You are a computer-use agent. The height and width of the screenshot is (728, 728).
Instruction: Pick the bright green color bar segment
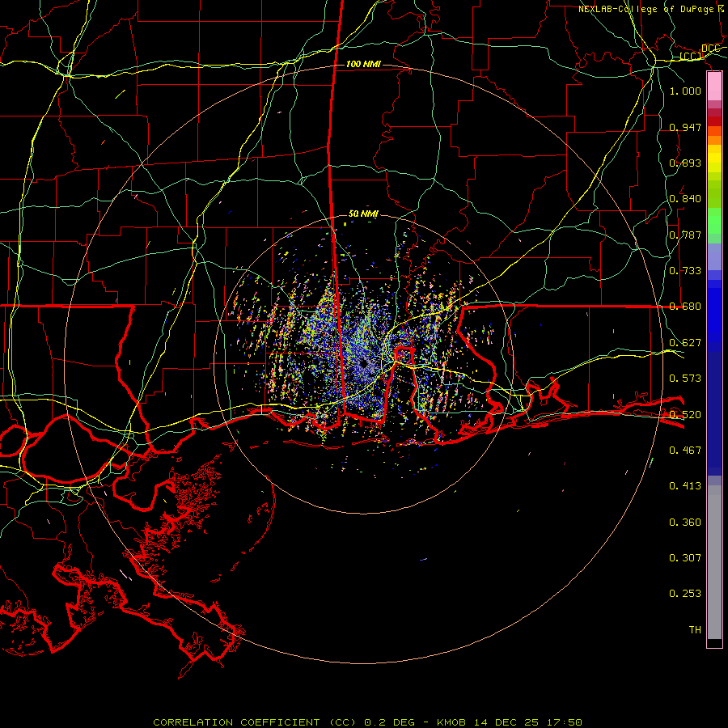click(x=714, y=221)
